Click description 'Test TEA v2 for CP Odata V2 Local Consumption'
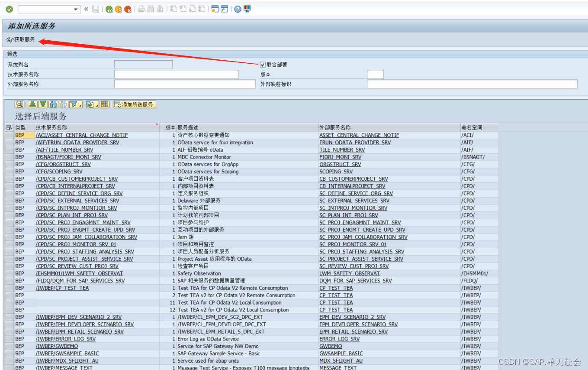 tap(233, 310)
